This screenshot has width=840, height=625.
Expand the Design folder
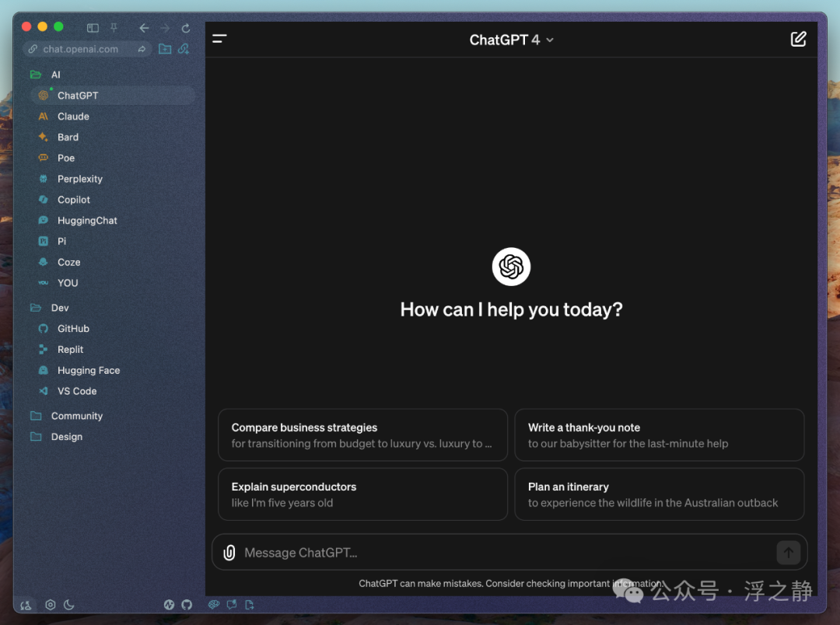click(36, 436)
